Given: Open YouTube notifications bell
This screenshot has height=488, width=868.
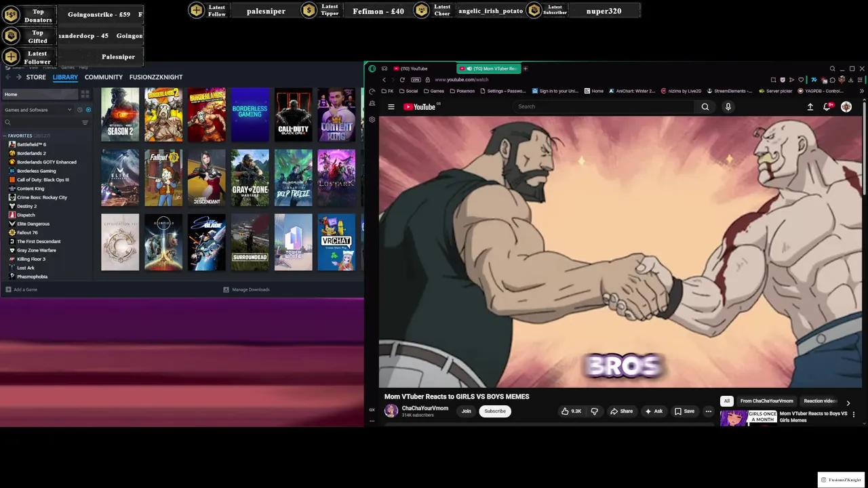Looking at the screenshot, I should (827, 106).
